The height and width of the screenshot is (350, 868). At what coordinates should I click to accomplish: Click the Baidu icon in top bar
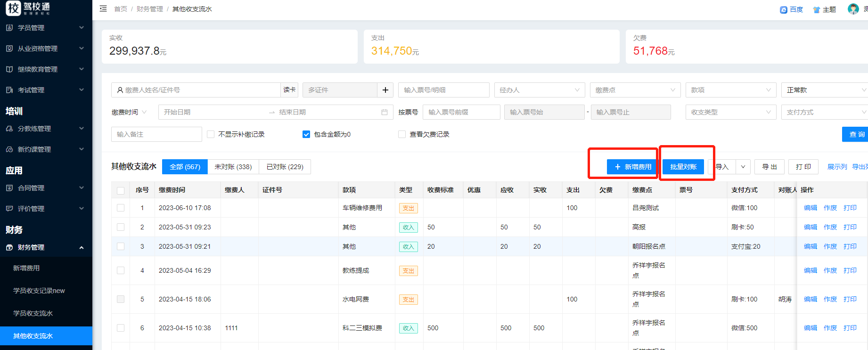click(784, 9)
